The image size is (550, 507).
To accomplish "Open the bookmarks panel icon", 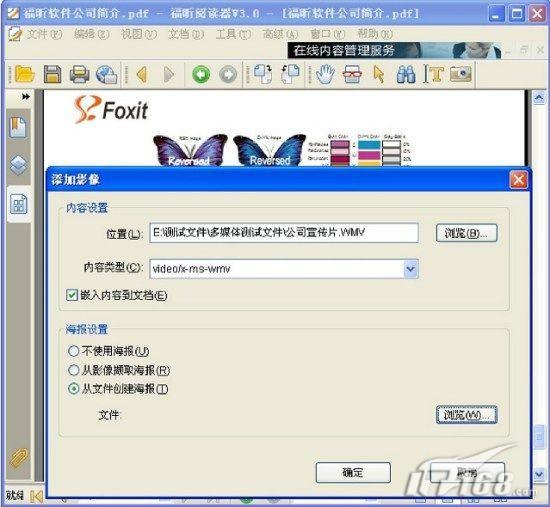I will (18, 127).
